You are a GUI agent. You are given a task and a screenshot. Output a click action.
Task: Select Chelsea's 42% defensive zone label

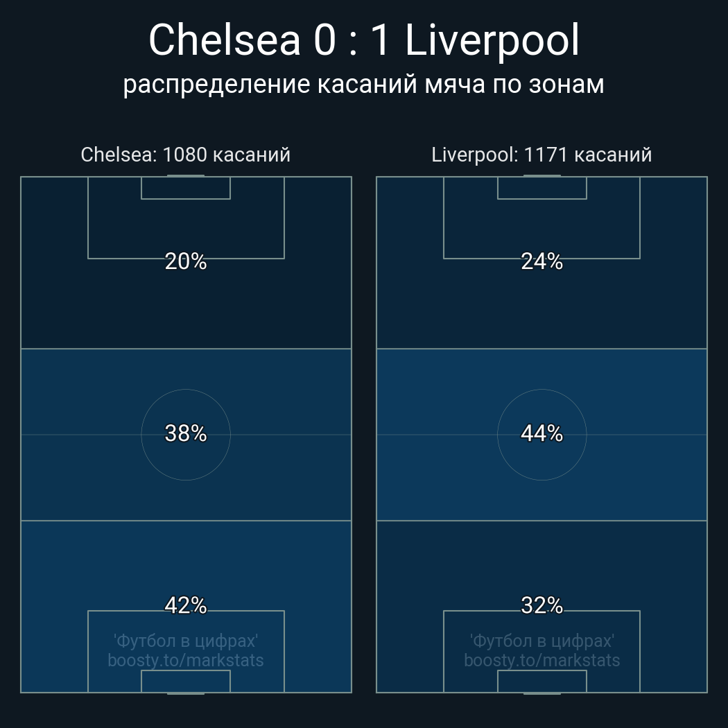tap(186, 605)
